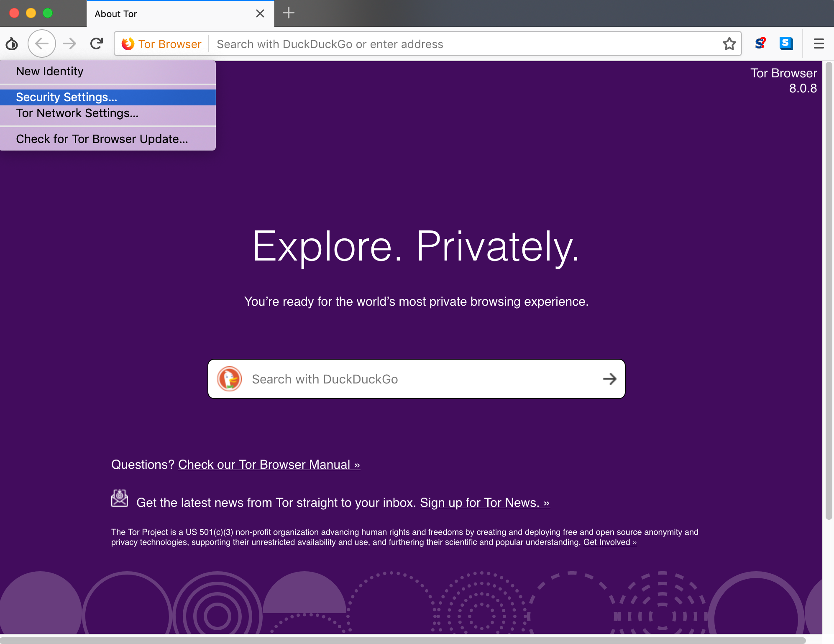This screenshot has height=644, width=834.
Task: Click the yellow macOS minimize button
Action: (x=31, y=13)
